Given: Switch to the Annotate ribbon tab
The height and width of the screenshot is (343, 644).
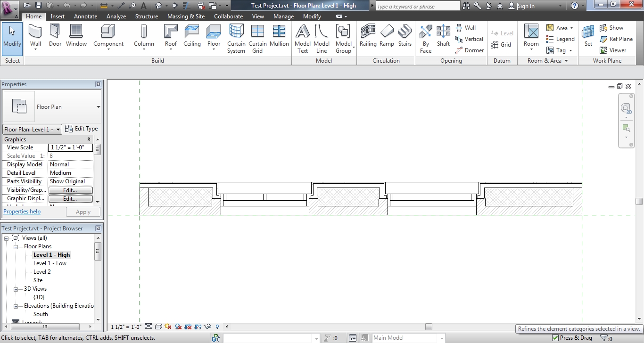Looking at the screenshot, I should [85, 16].
